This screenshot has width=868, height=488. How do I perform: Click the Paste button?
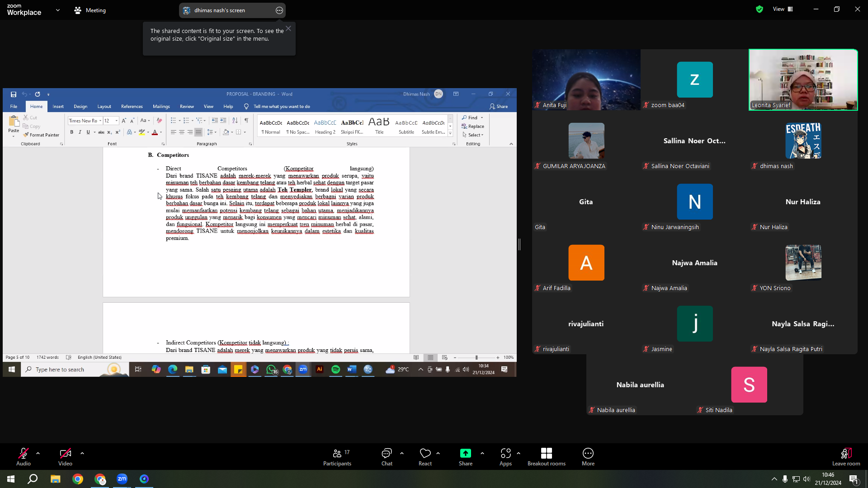click(x=14, y=126)
